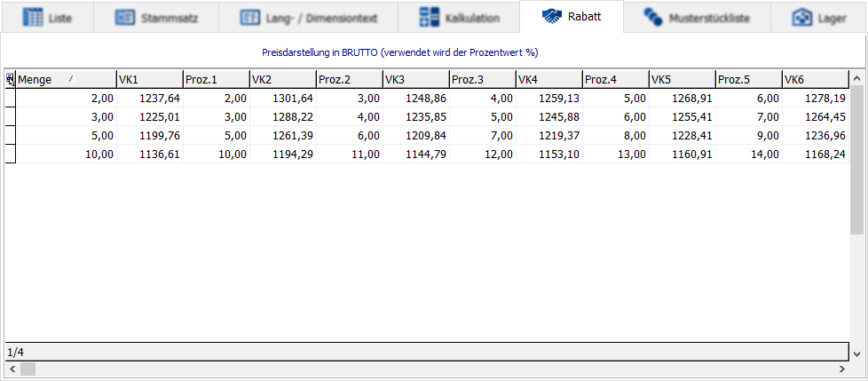Select the row indicator for Menge 2,00
Image resolution: width=868 pixels, height=381 pixels.
11,99
